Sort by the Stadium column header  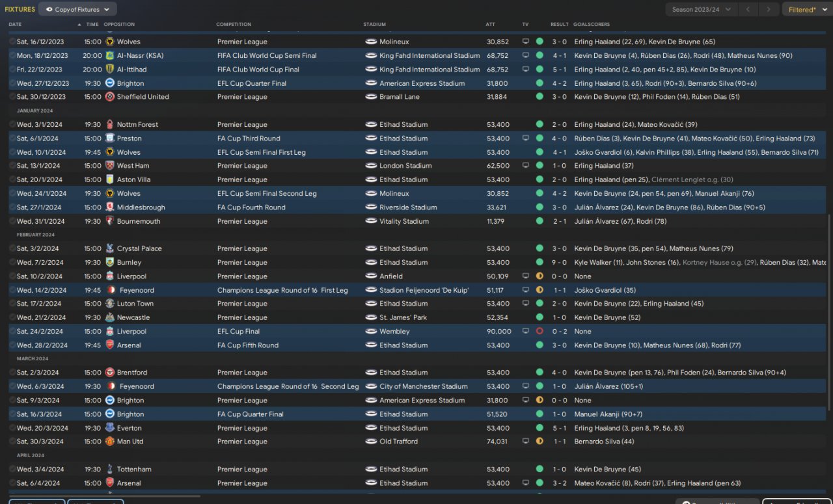click(375, 25)
